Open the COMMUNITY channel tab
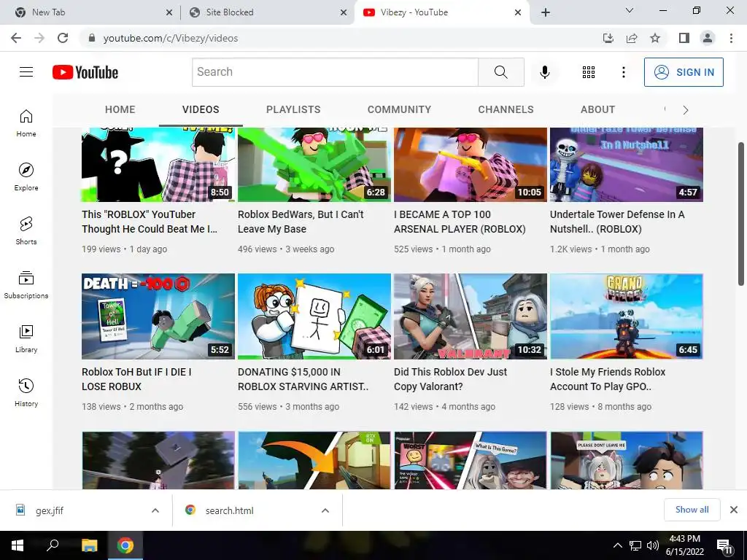 point(399,109)
